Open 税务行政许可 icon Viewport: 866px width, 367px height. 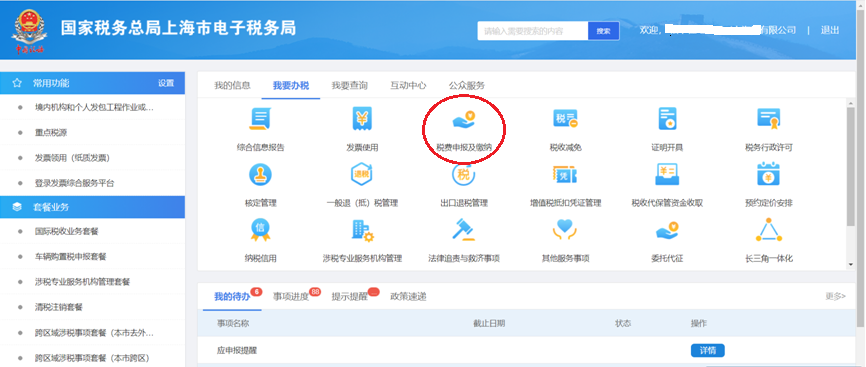768,119
